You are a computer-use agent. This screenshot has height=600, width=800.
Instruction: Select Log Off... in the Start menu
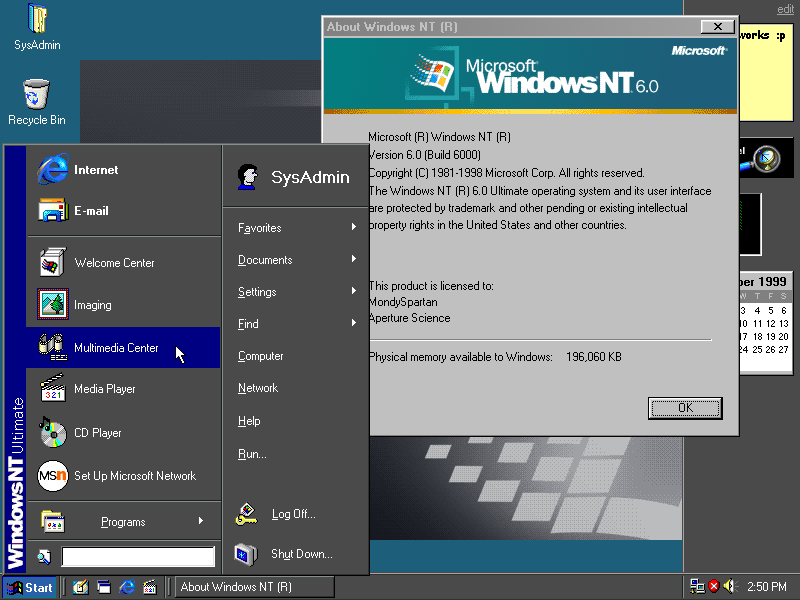(296, 514)
